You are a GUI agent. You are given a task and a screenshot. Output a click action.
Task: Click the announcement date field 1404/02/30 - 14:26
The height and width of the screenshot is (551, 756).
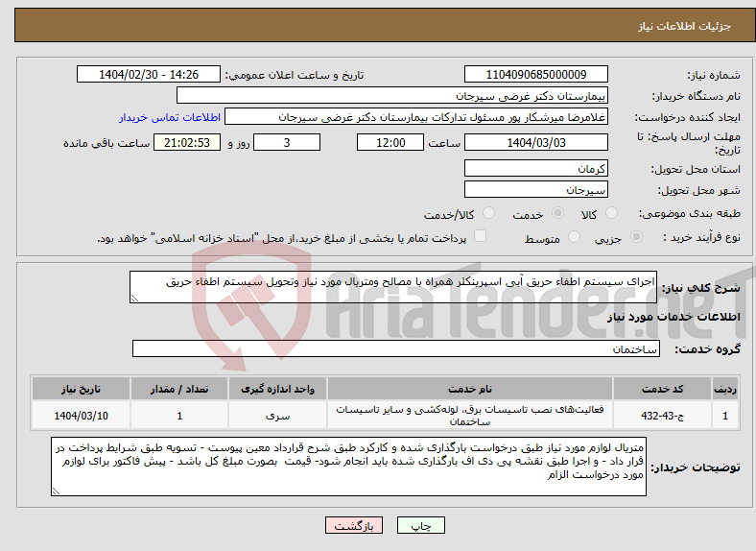click(x=149, y=74)
